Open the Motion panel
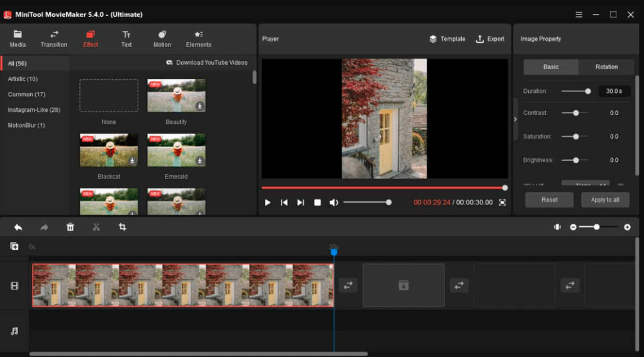 tap(162, 39)
